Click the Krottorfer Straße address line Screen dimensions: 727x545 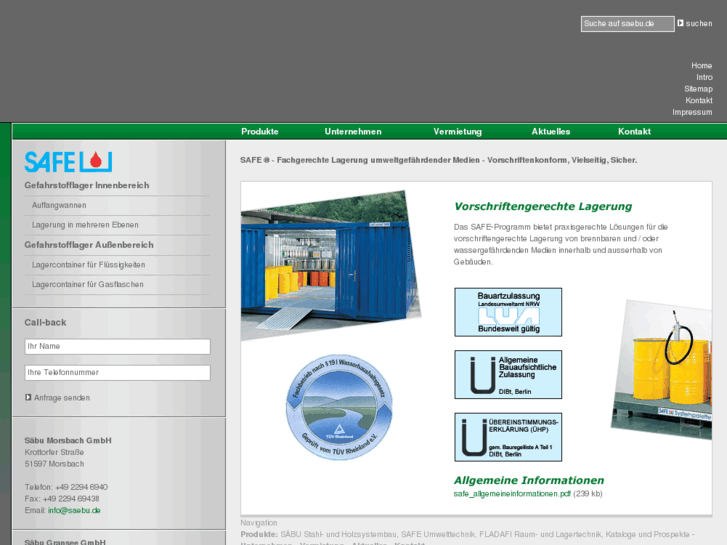point(54,452)
